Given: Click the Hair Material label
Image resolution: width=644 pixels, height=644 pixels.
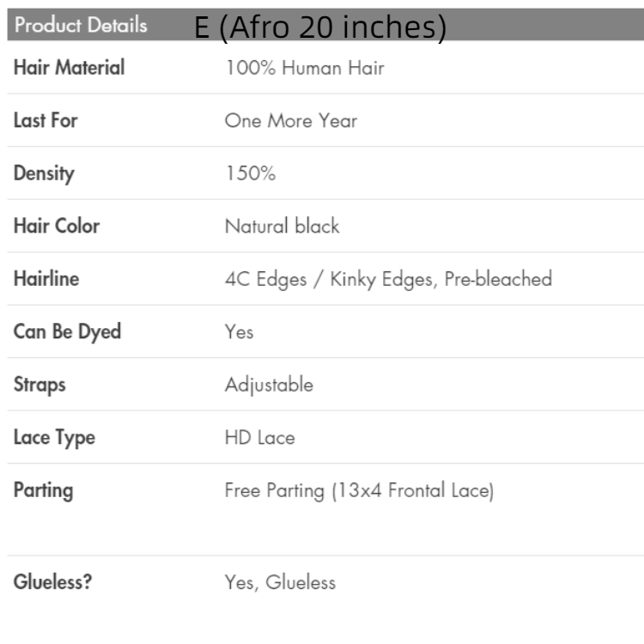Looking at the screenshot, I should (x=69, y=68).
